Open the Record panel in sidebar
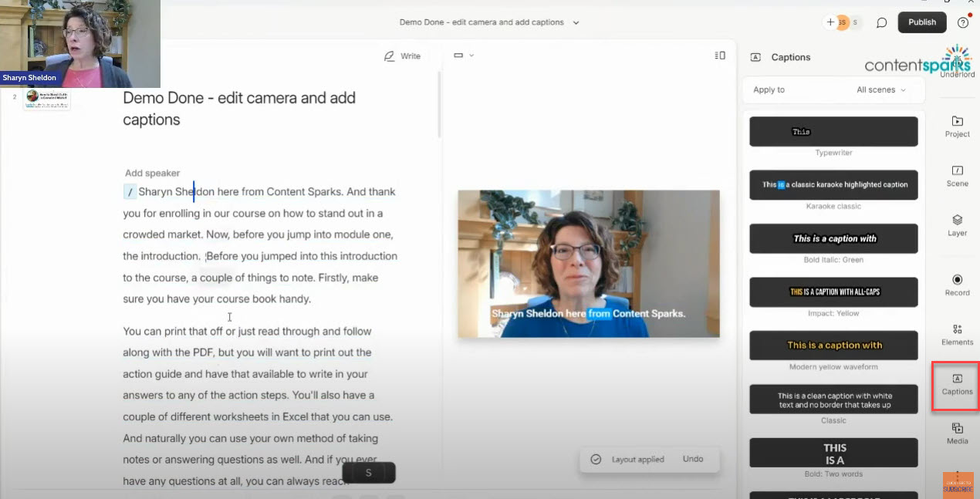The image size is (980, 499). point(957,285)
